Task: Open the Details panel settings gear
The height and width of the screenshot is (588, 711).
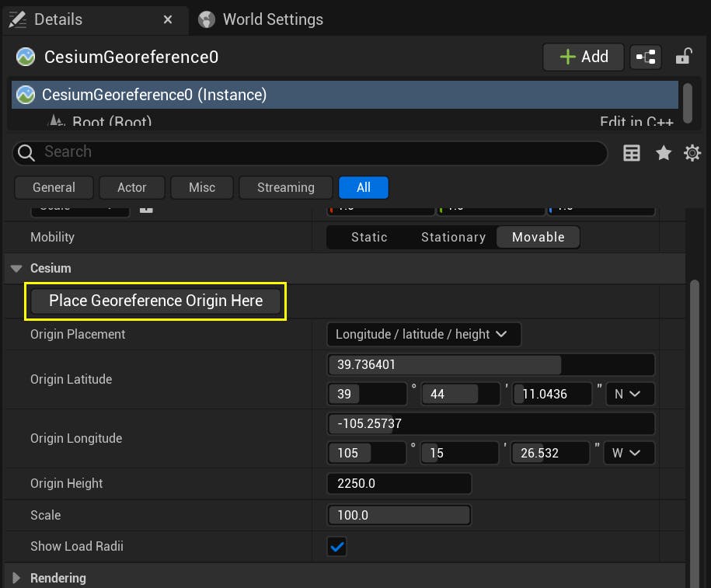Action: pyautogui.click(x=692, y=152)
